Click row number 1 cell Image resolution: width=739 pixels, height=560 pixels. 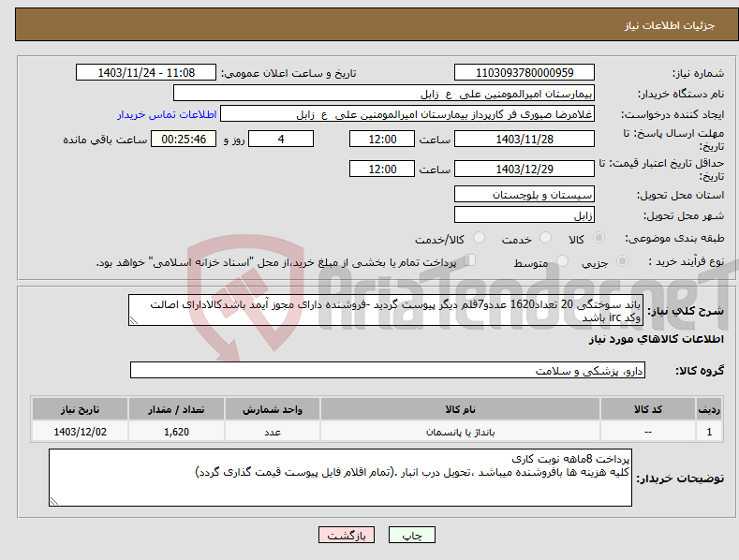(709, 432)
